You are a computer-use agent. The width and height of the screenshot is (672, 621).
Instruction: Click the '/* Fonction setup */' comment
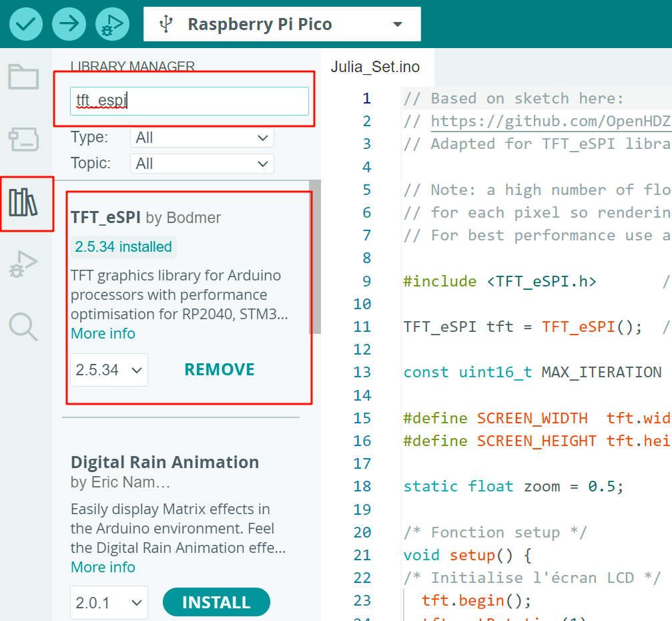click(495, 532)
